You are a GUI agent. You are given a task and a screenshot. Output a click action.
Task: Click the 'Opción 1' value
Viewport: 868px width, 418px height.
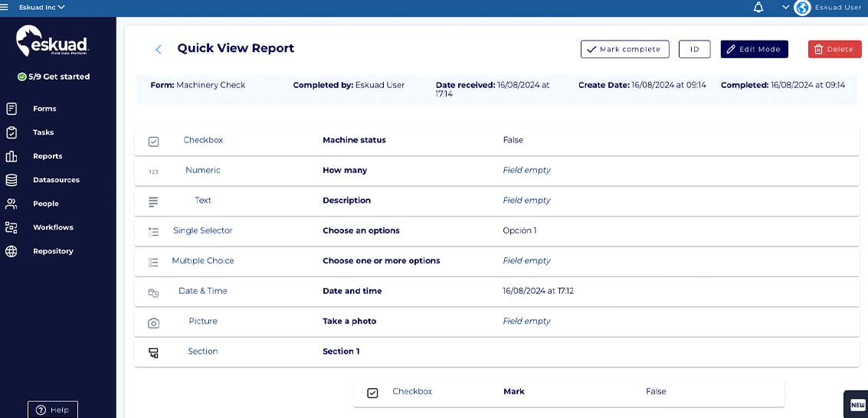click(x=519, y=230)
